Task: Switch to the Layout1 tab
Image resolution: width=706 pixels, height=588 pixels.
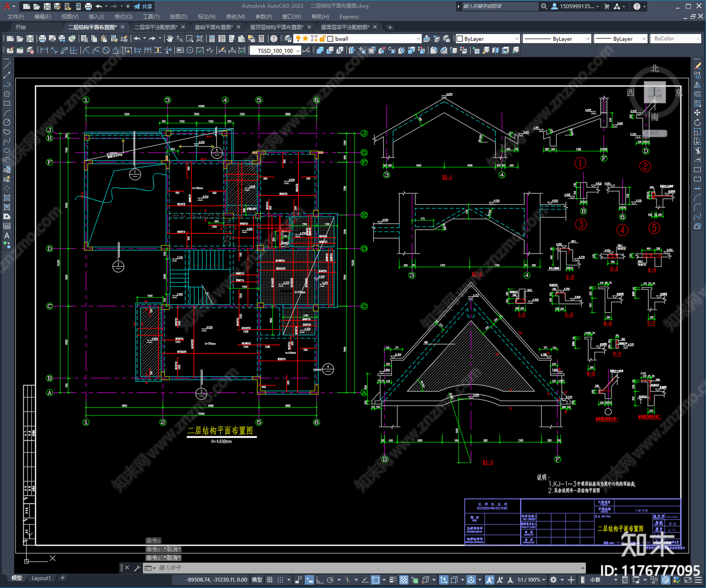Action: (41, 578)
